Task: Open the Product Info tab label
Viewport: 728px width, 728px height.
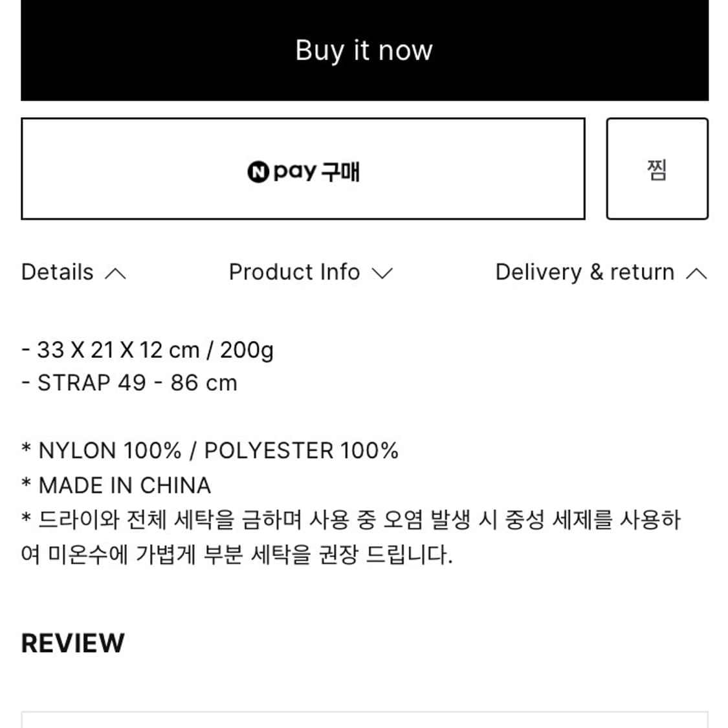Action: click(294, 272)
